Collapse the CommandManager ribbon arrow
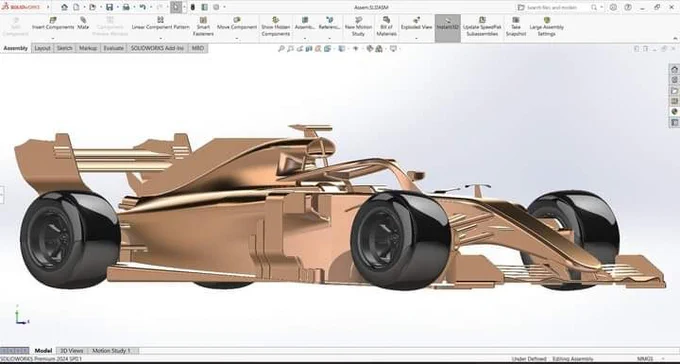Image resolution: width=680 pixels, height=364 pixels. [x=675, y=39]
